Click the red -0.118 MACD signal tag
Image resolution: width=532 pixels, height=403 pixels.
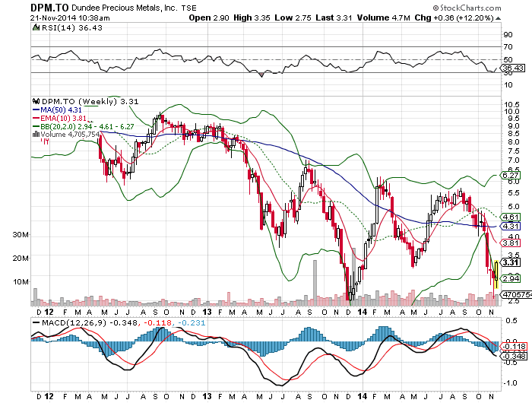click(514, 347)
